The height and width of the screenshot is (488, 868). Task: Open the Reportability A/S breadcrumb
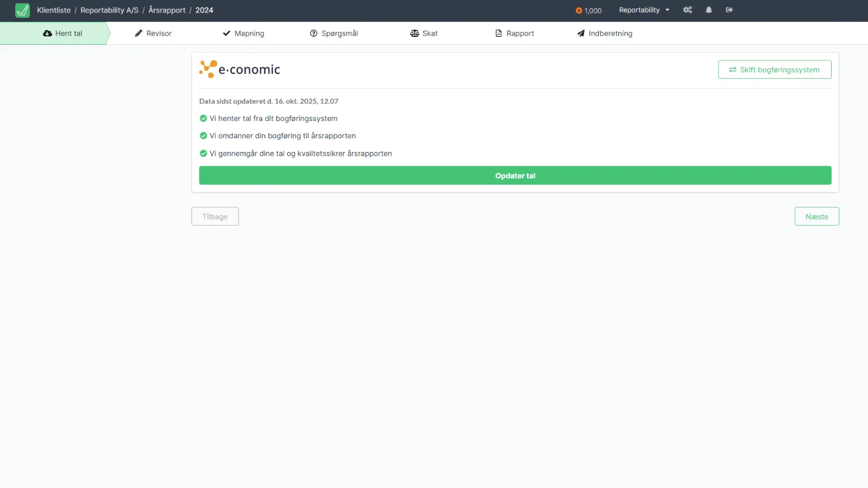[110, 10]
